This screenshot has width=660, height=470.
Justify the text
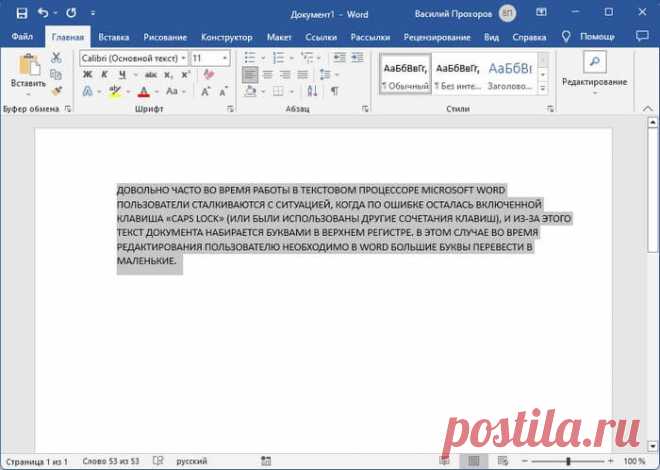click(x=302, y=75)
